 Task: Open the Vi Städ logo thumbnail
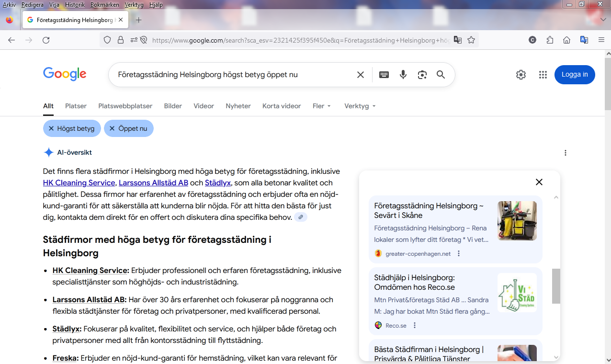click(x=517, y=293)
